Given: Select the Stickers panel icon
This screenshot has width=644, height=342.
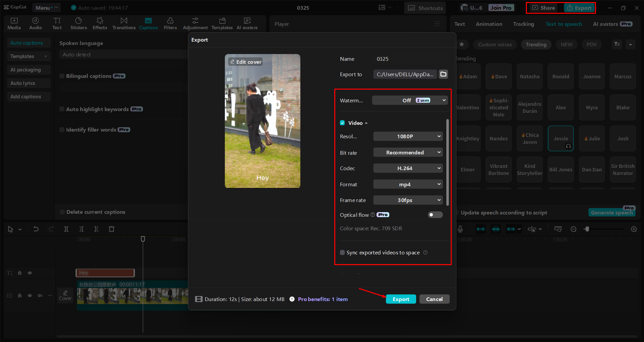Looking at the screenshot, I should click(x=79, y=23).
